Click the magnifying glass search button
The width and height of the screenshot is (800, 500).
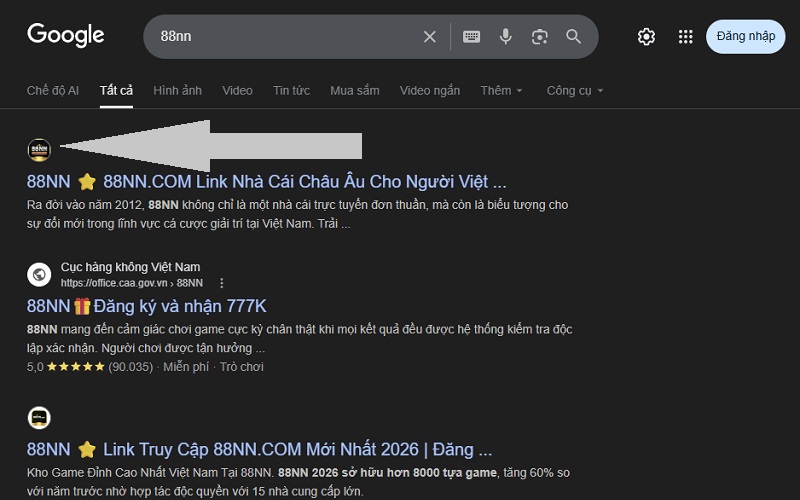coord(573,37)
